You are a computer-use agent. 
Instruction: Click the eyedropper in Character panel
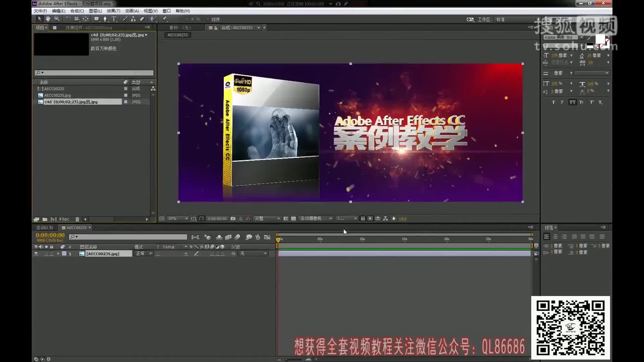coord(590,38)
